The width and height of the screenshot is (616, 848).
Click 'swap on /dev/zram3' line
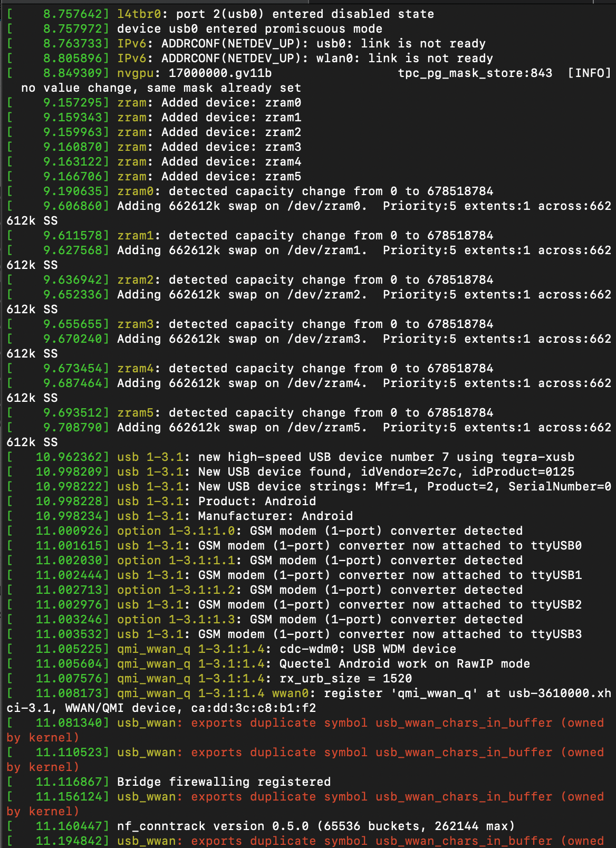(x=309, y=339)
